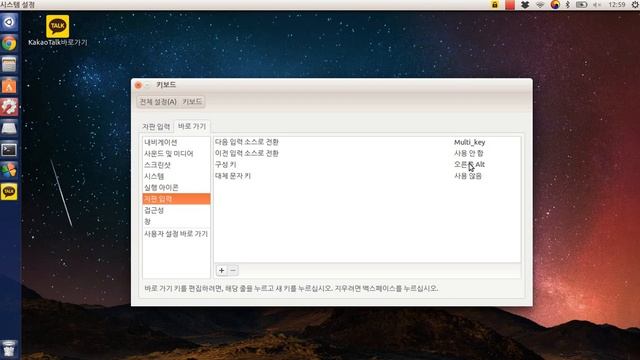The image size is (640, 360).
Task: Click the System Settings wrench launcher icon
Action: coord(9,107)
